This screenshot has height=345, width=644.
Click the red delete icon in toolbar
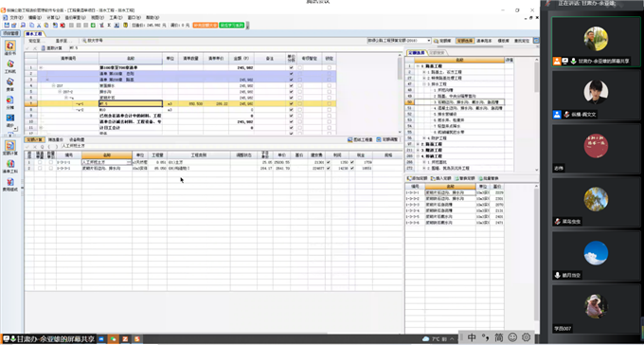click(63, 25)
